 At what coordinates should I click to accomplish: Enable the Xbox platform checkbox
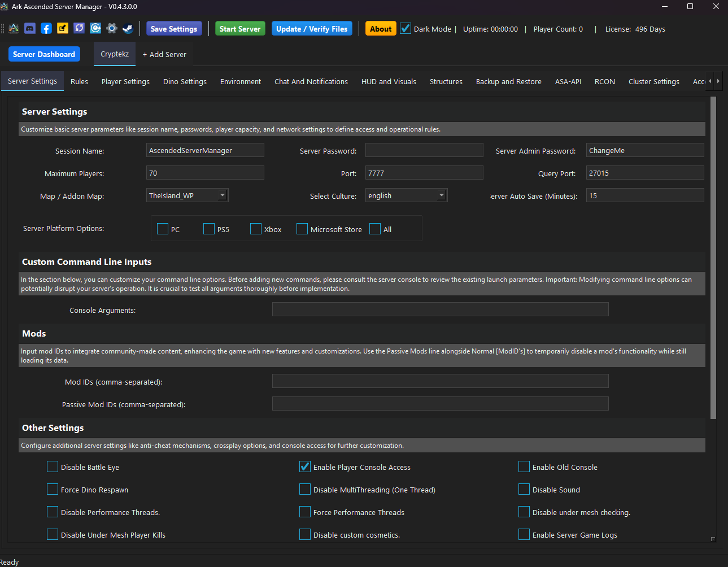(x=256, y=229)
